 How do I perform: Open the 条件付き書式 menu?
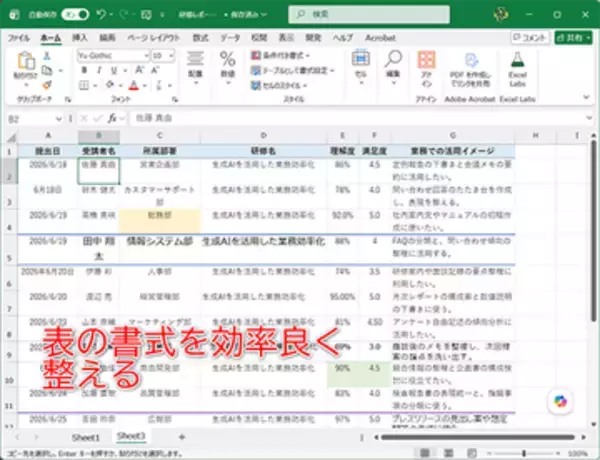coord(280,56)
